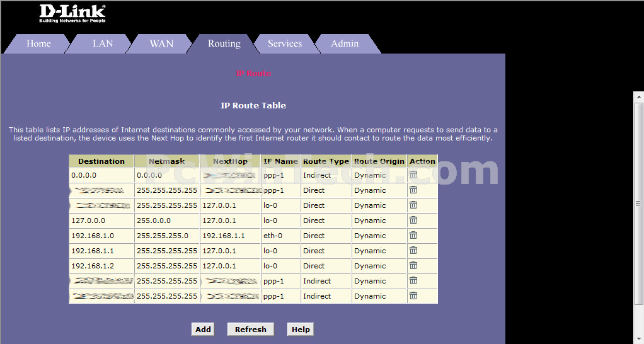The image size is (644, 344).
Task: Click the vertical scrollbar up arrow
Action: (638, 96)
